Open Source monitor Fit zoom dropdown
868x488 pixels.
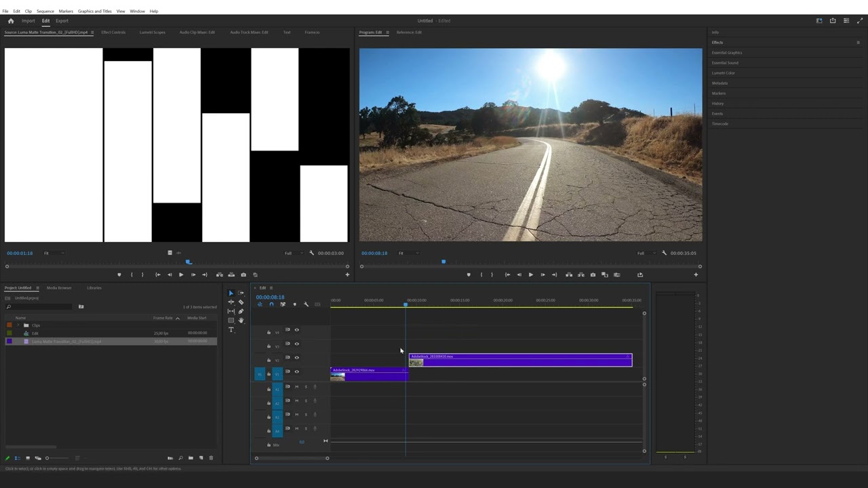[x=54, y=253]
